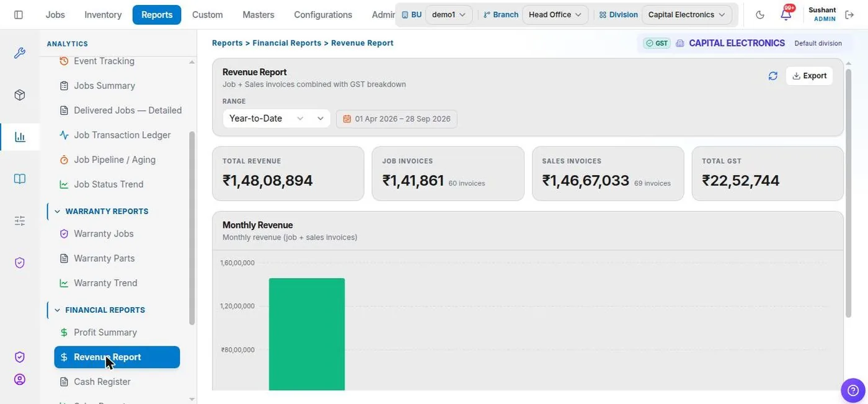Open the Year-to-Date range dropdown
Image resolution: width=868 pixels, height=404 pixels.
point(276,119)
